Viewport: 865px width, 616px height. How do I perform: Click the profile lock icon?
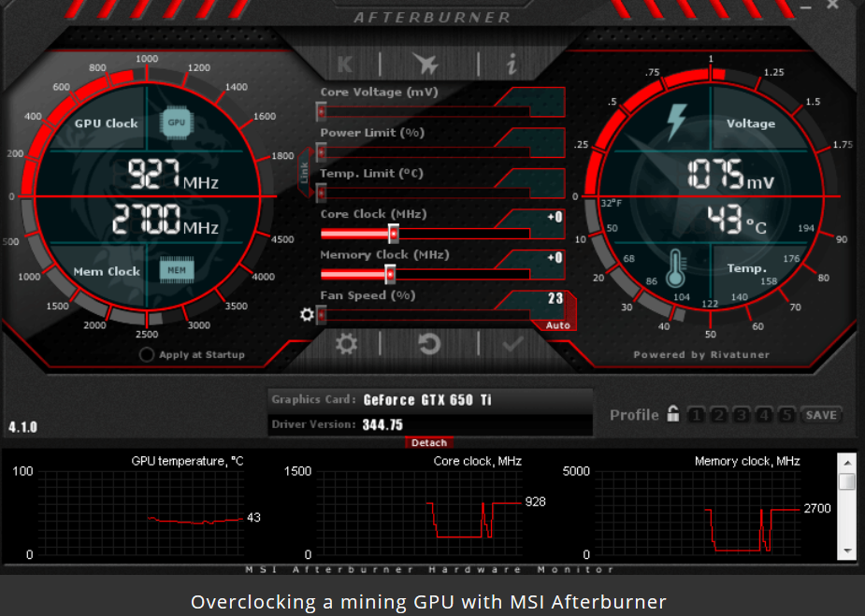(x=673, y=415)
